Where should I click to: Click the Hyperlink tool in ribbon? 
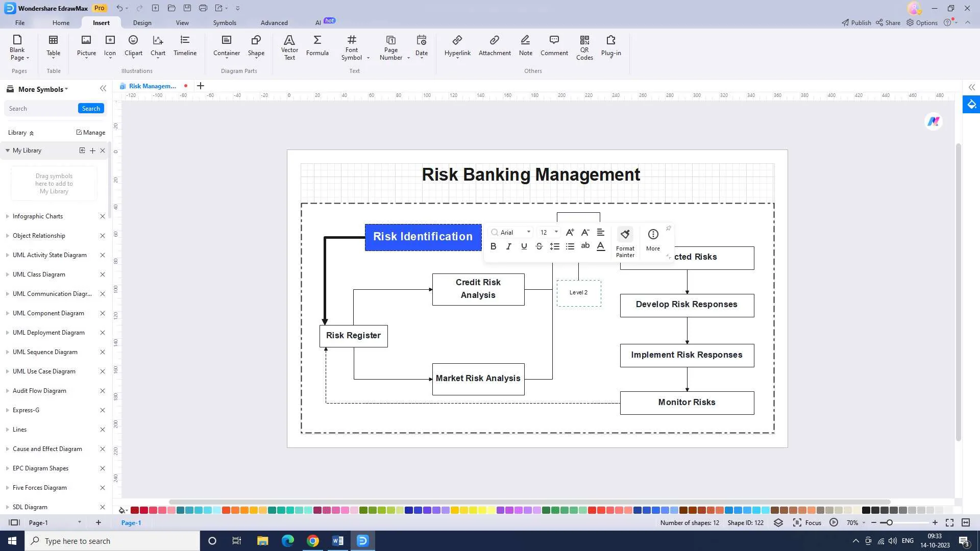(457, 45)
